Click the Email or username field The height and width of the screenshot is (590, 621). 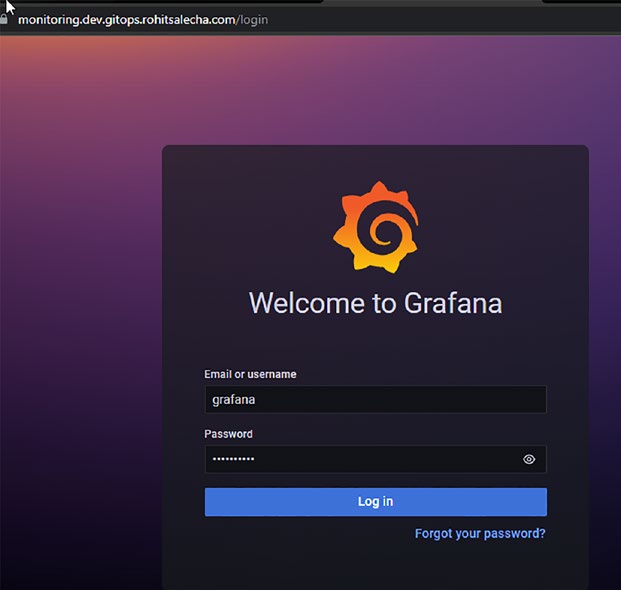pos(375,400)
